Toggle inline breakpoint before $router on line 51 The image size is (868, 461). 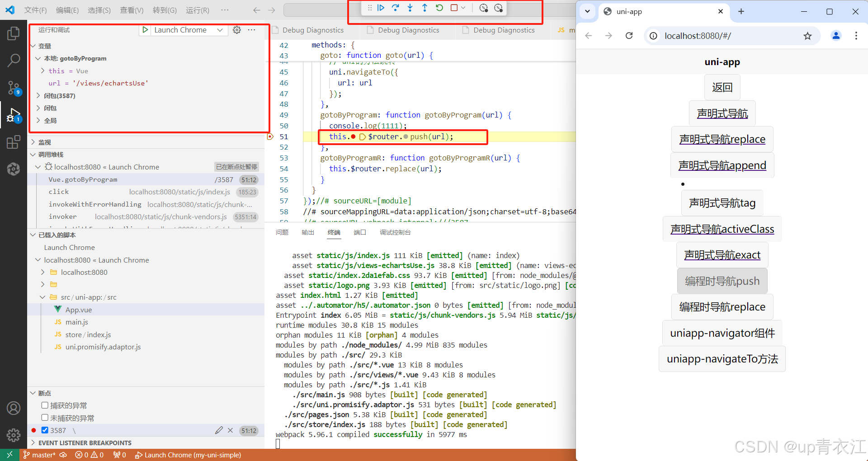point(353,136)
